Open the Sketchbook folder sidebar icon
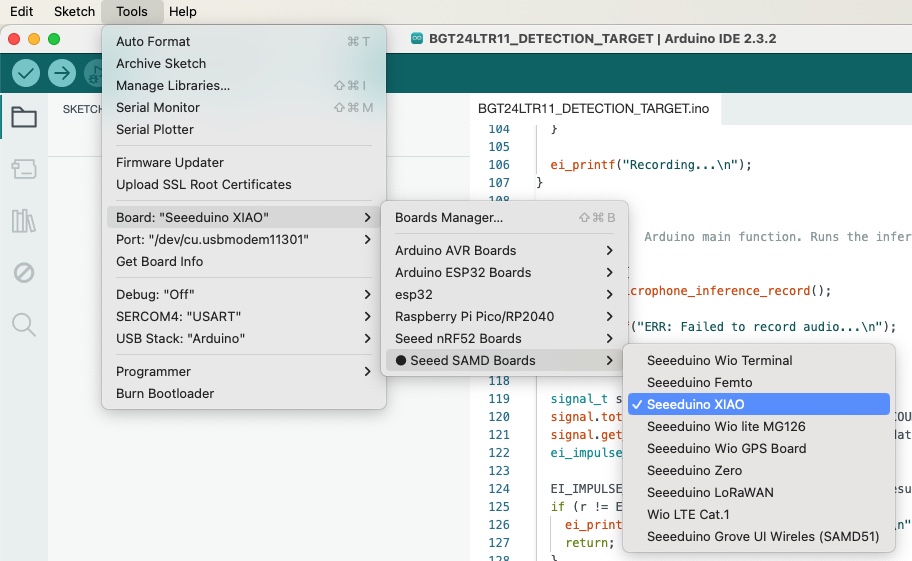This screenshot has height=561, width=912. 24,117
